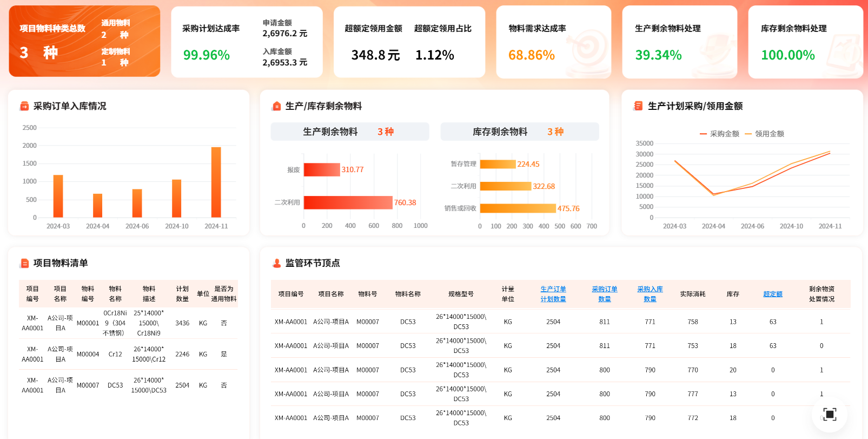Select the Cr12 material name cell
The height and width of the screenshot is (439, 868).
(115, 354)
